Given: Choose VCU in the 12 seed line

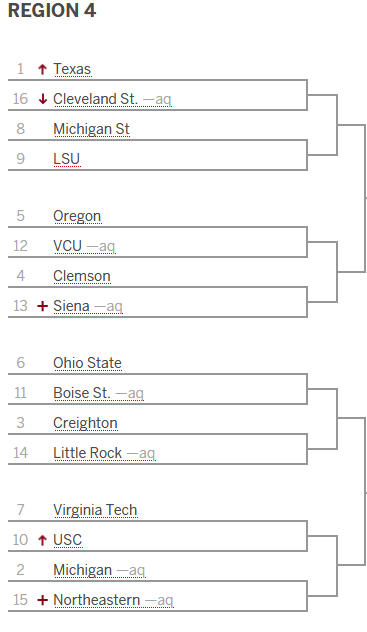Looking at the screenshot, I should [x=68, y=246].
